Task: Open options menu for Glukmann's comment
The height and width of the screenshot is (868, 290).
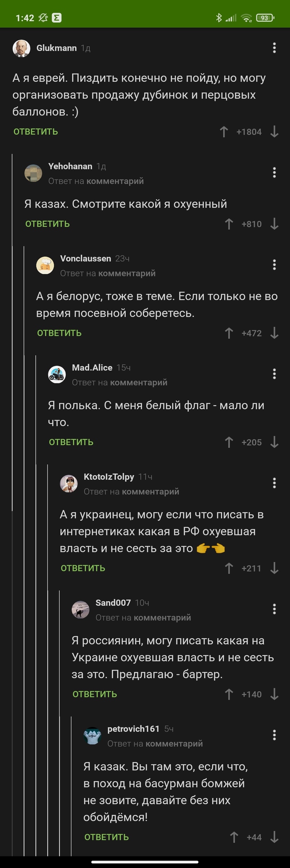Action: [x=274, y=48]
